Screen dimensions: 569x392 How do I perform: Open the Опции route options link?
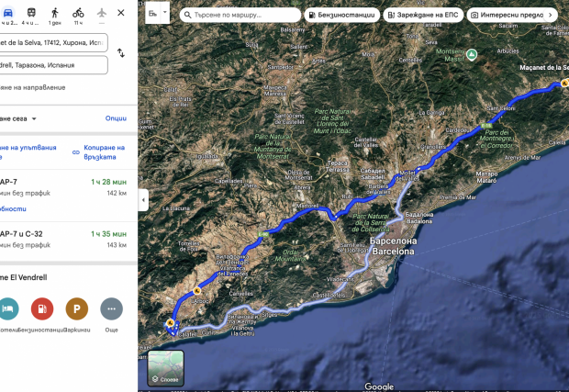point(116,118)
